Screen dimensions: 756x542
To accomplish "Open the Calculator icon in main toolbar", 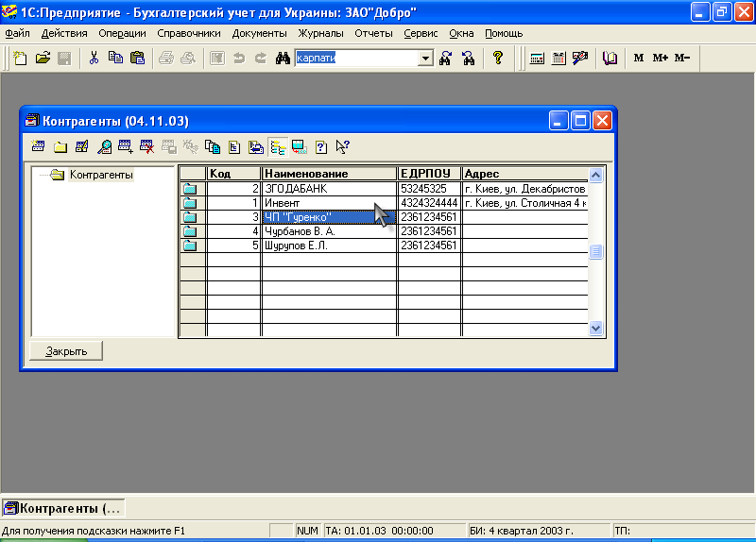I will point(537,59).
